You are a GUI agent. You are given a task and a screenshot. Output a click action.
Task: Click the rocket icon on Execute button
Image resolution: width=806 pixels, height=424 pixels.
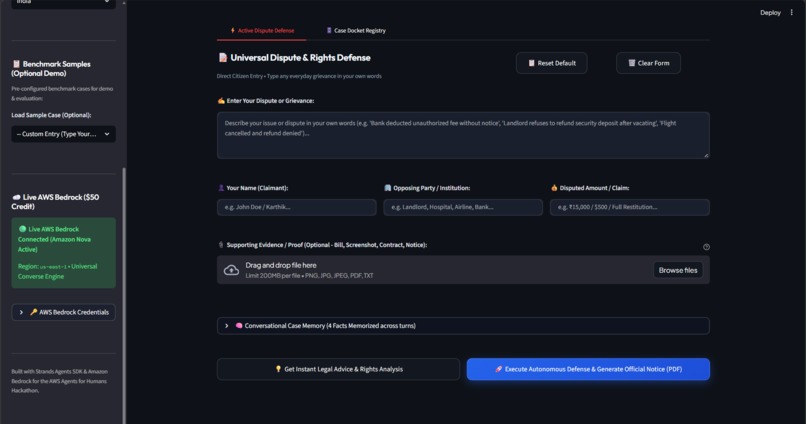tap(498, 369)
